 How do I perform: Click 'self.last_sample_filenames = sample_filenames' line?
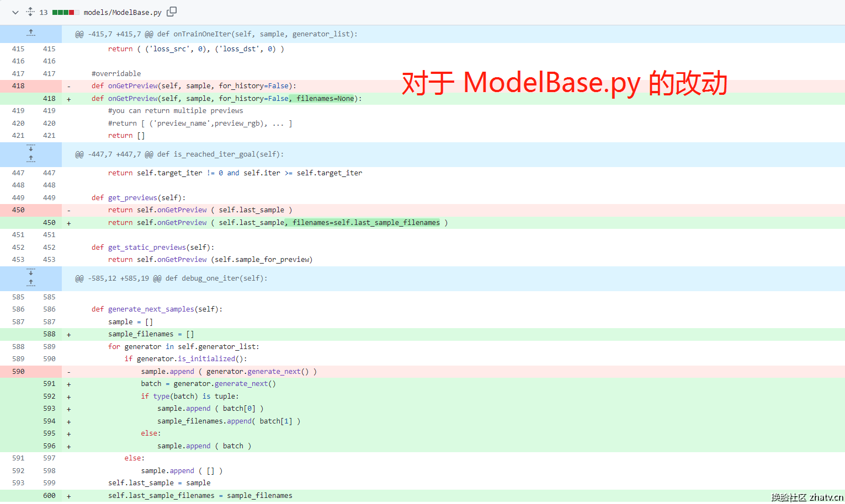[200, 496]
